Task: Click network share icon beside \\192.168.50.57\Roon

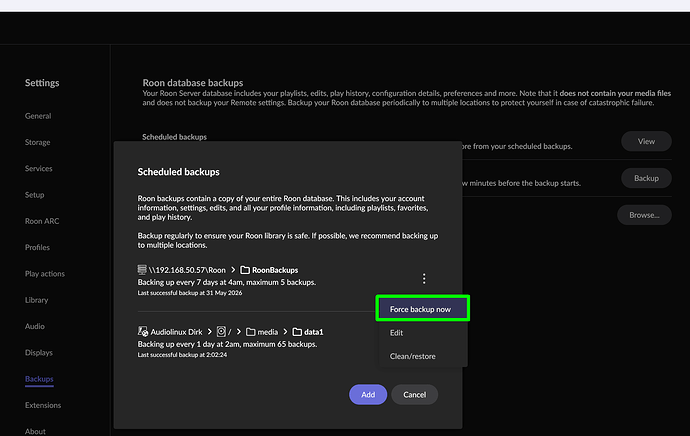Action: pyautogui.click(x=142, y=270)
